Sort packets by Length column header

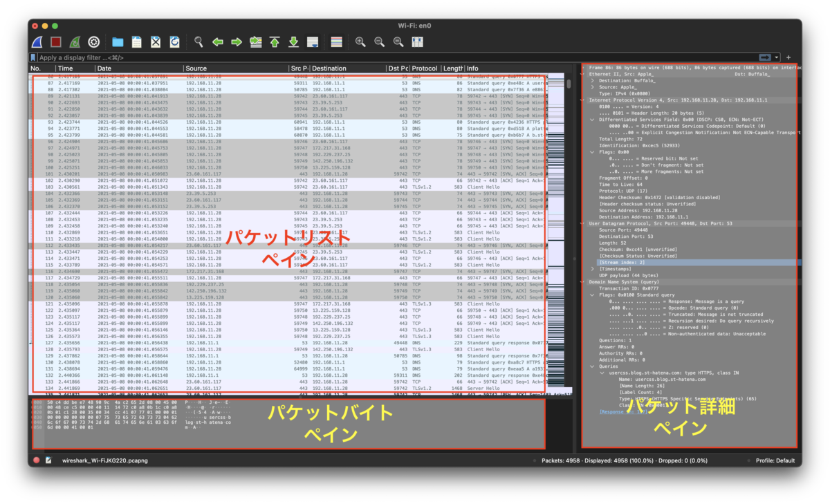[x=452, y=68]
